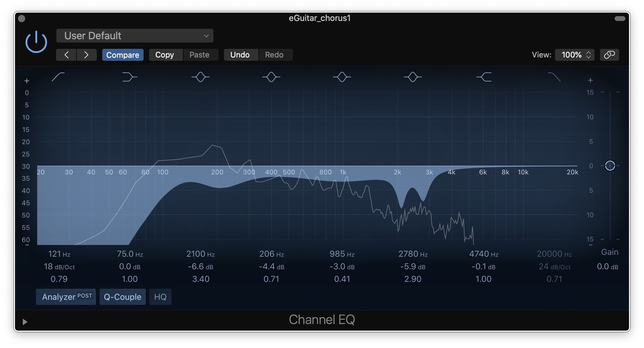The height and width of the screenshot is (348, 644).
Task: Click the 985 Hz parametric band icon
Action: coord(342,77)
